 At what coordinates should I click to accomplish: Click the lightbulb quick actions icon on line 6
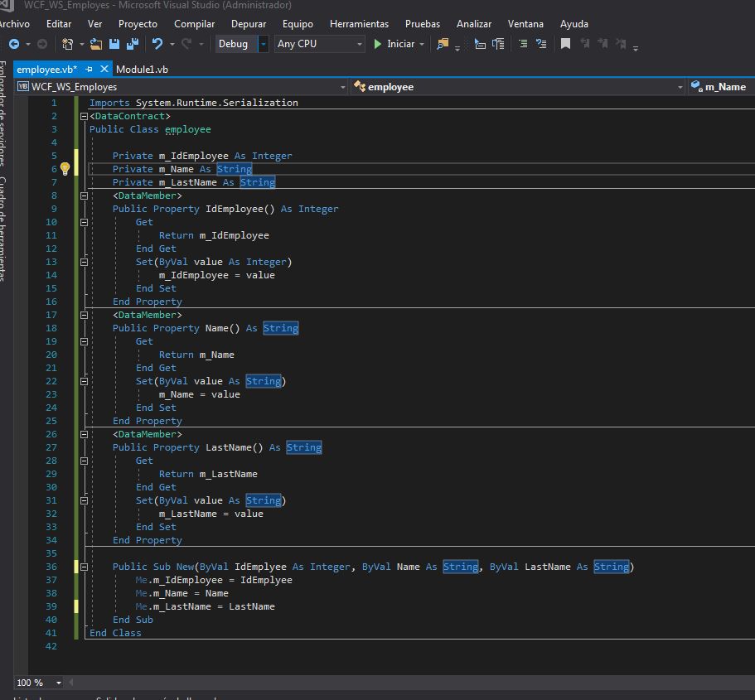click(x=65, y=169)
